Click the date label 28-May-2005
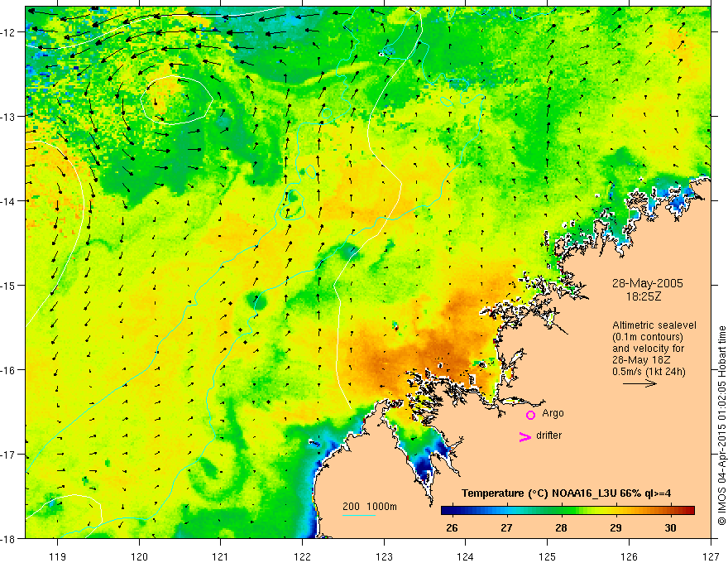728x563 pixels. pos(647,283)
